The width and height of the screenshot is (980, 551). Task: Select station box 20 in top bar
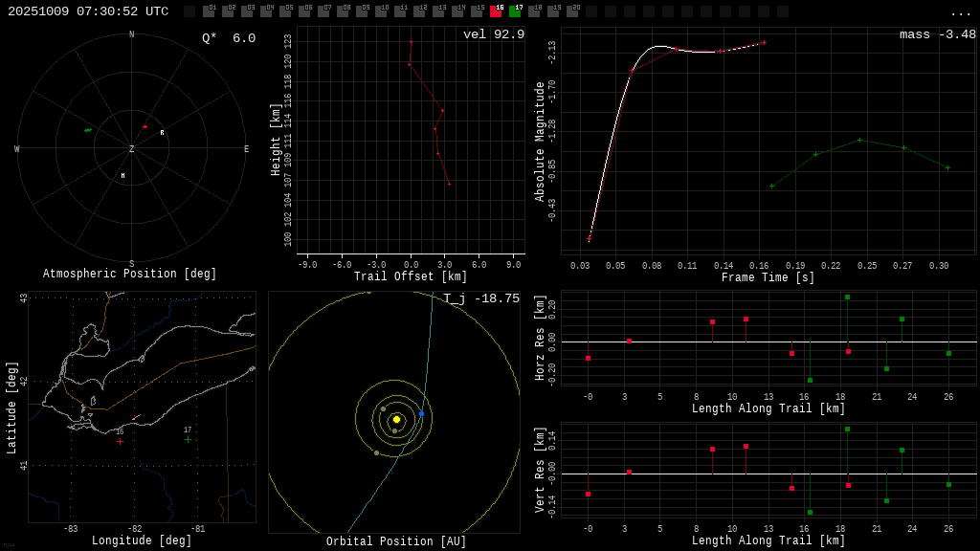coord(572,11)
